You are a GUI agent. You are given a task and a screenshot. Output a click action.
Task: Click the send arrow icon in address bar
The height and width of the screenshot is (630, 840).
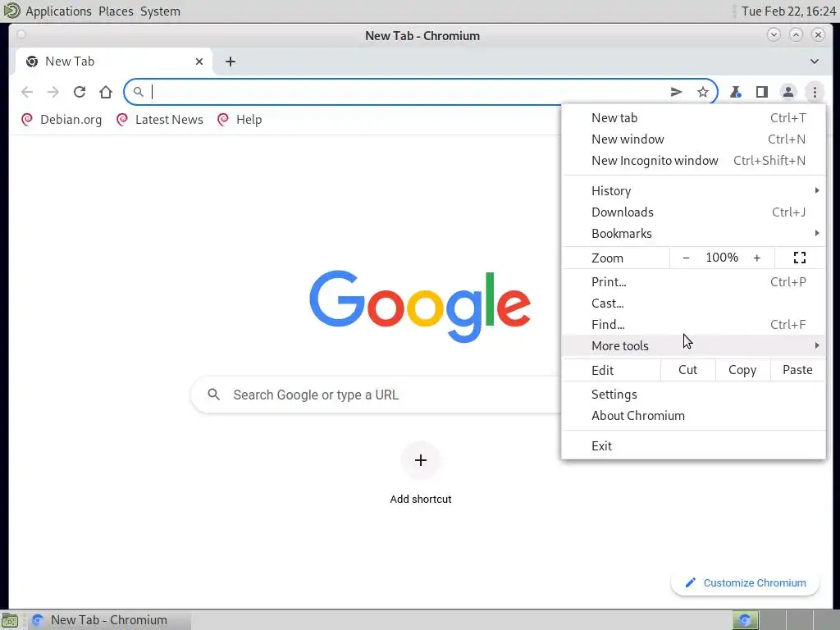(x=676, y=92)
